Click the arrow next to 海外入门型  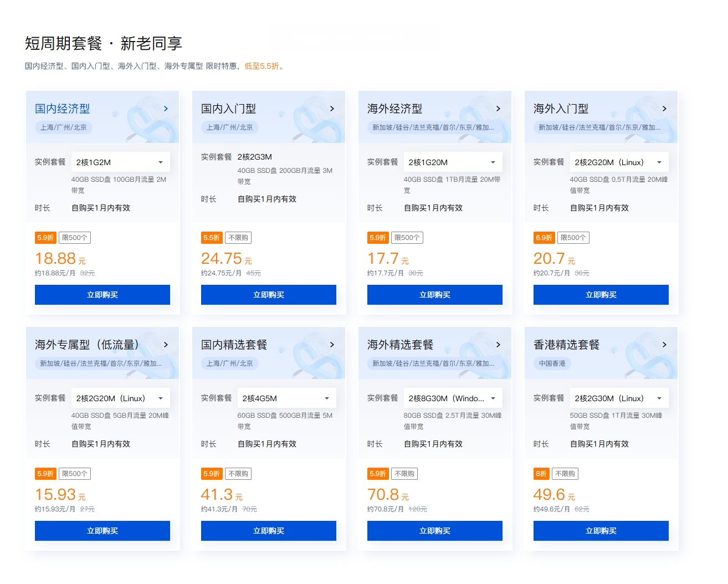(x=664, y=109)
